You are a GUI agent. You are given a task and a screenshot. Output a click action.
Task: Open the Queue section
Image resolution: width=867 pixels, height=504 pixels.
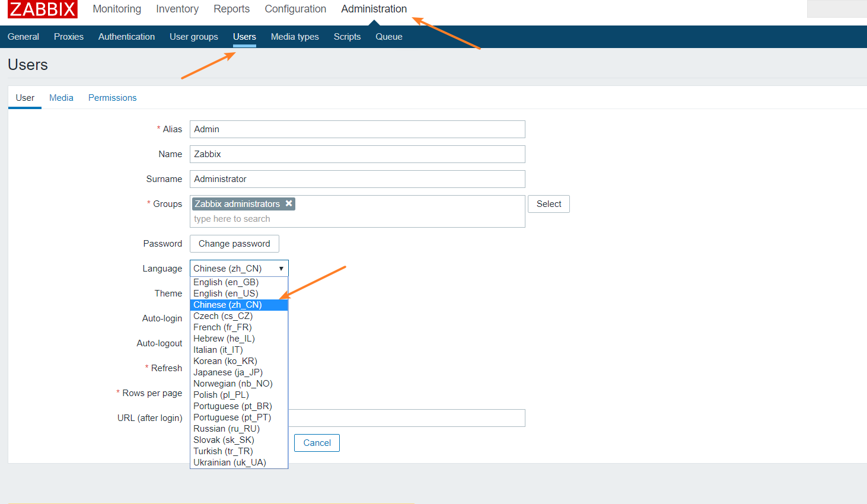point(388,36)
